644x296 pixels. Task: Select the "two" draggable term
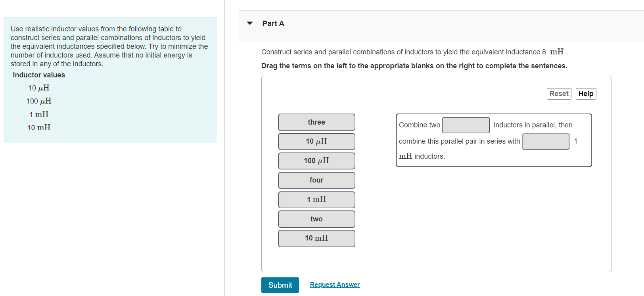(316, 219)
